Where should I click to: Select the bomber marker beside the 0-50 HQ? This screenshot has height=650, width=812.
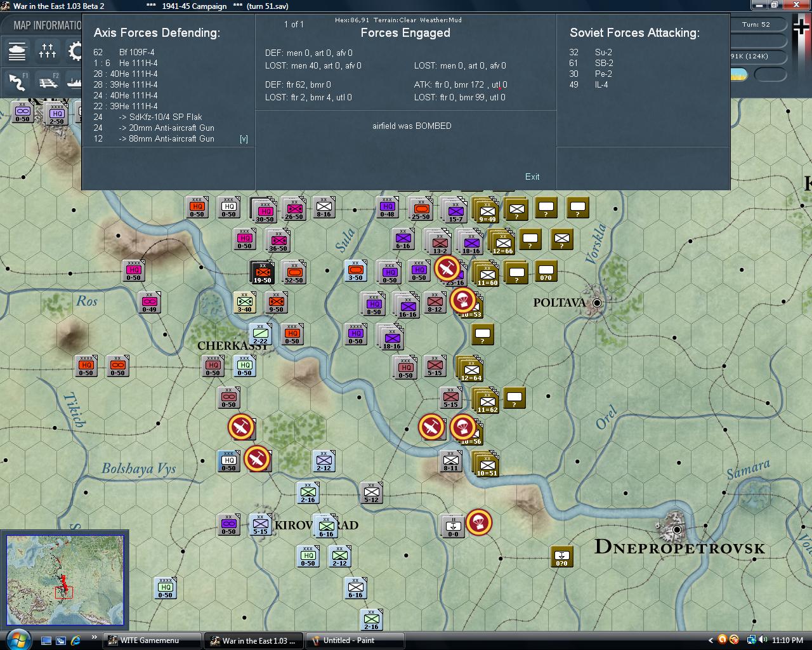pos(257,459)
